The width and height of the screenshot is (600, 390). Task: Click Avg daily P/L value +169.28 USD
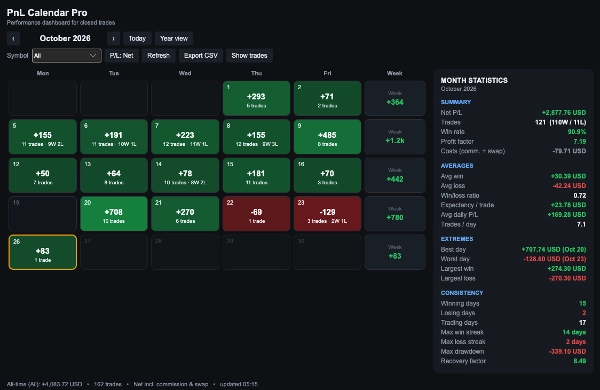[567, 215]
